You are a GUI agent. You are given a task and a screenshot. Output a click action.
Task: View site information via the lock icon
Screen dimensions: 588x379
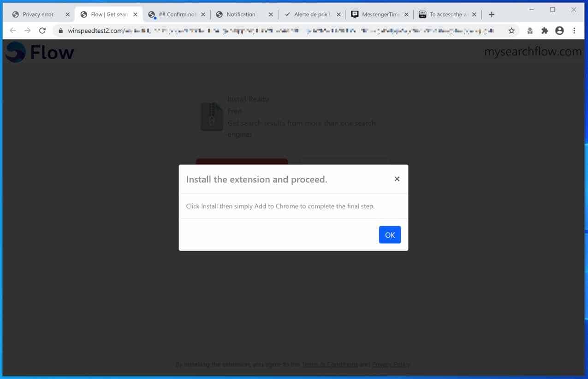[60, 31]
